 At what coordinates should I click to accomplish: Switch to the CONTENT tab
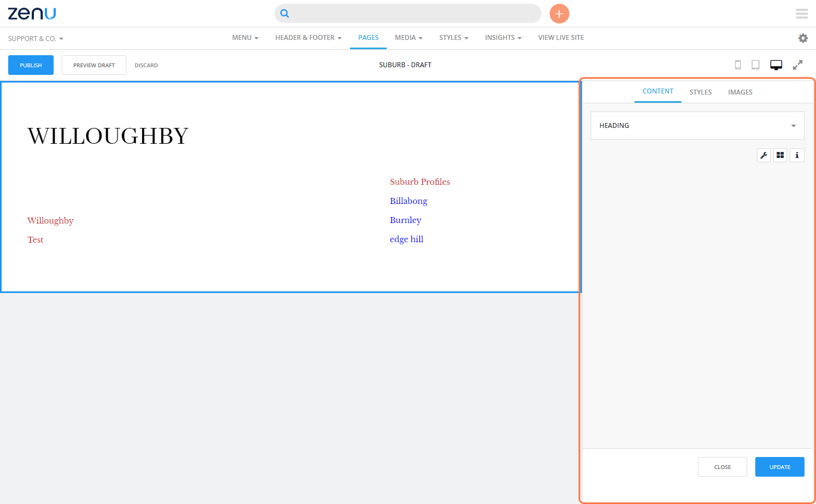(658, 91)
